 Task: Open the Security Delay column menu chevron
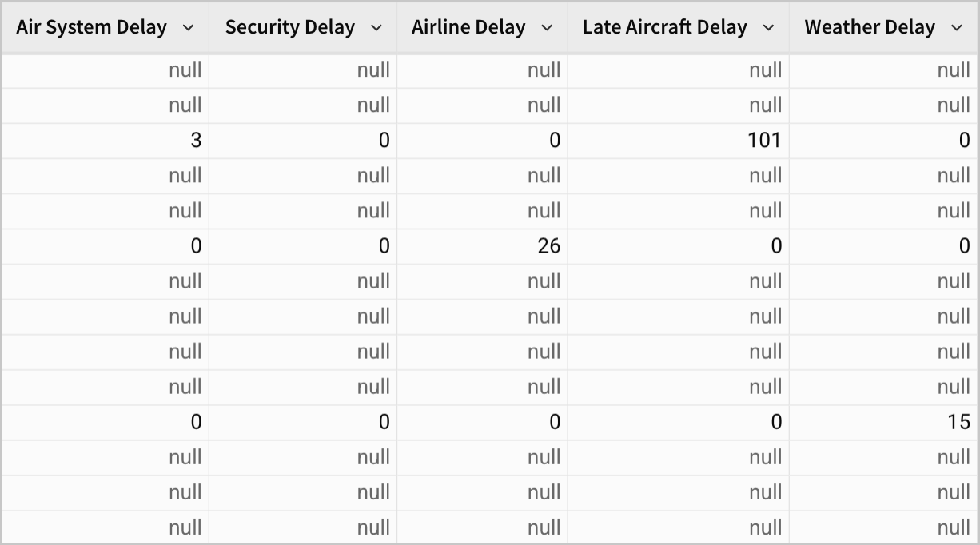click(376, 28)
